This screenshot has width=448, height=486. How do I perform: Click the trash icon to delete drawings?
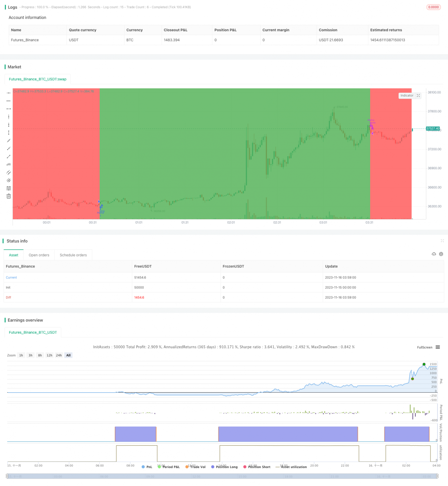pyautogui.click(x=9, y=196)
